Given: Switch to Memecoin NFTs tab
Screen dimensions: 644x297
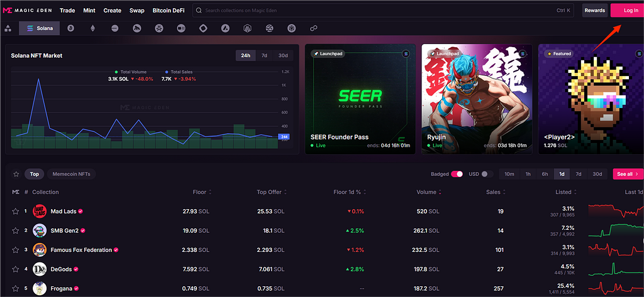Looking at the screenshot, I should coord(70,174).
